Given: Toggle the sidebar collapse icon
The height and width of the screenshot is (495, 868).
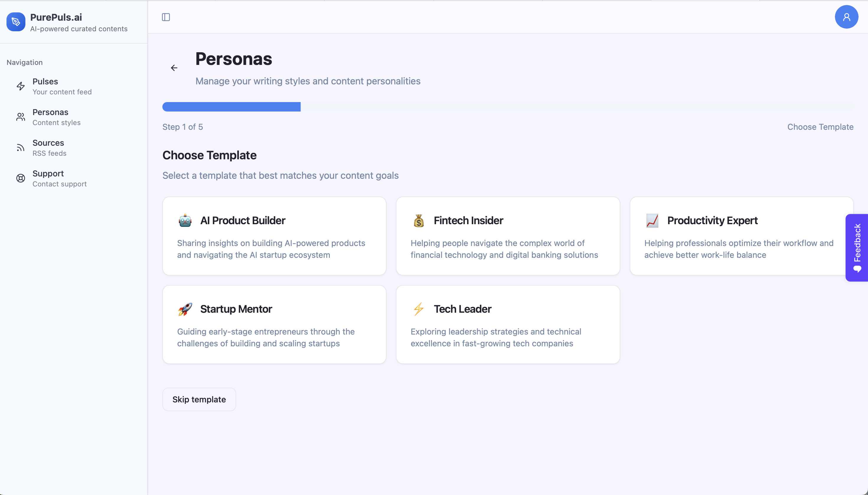Looking at the screenshot, I should [x=166, y=17].
